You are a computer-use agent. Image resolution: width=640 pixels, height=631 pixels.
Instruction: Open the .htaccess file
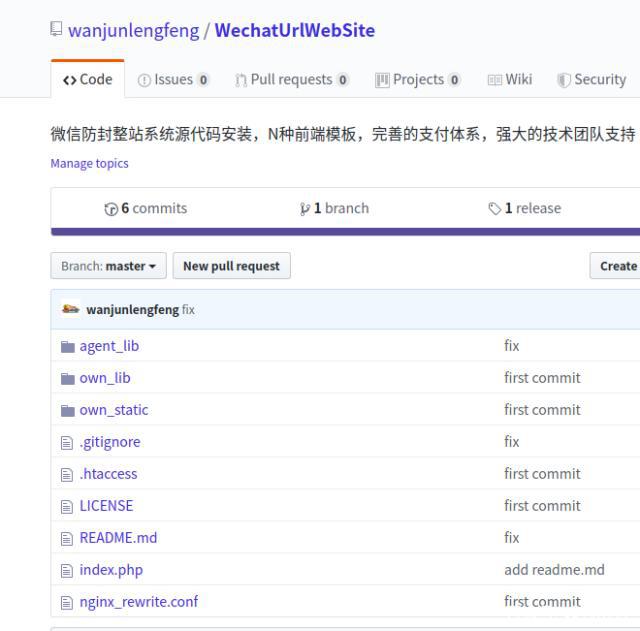[109, 474]
